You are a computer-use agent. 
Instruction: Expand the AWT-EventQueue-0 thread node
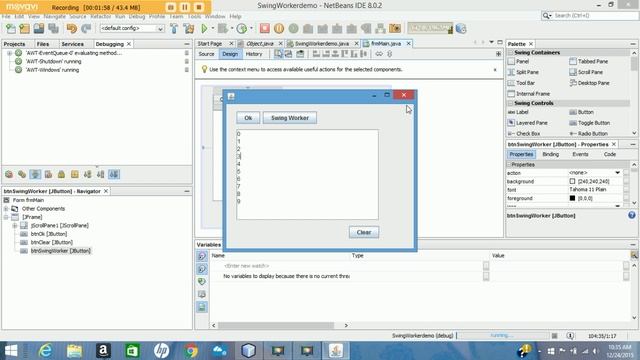[x=9, y=53]
